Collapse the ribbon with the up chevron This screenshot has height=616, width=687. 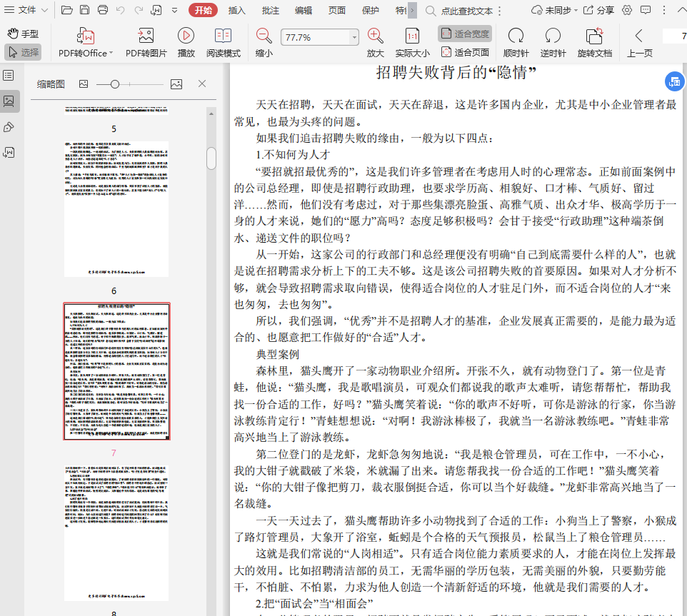click(x=681, y=10)
